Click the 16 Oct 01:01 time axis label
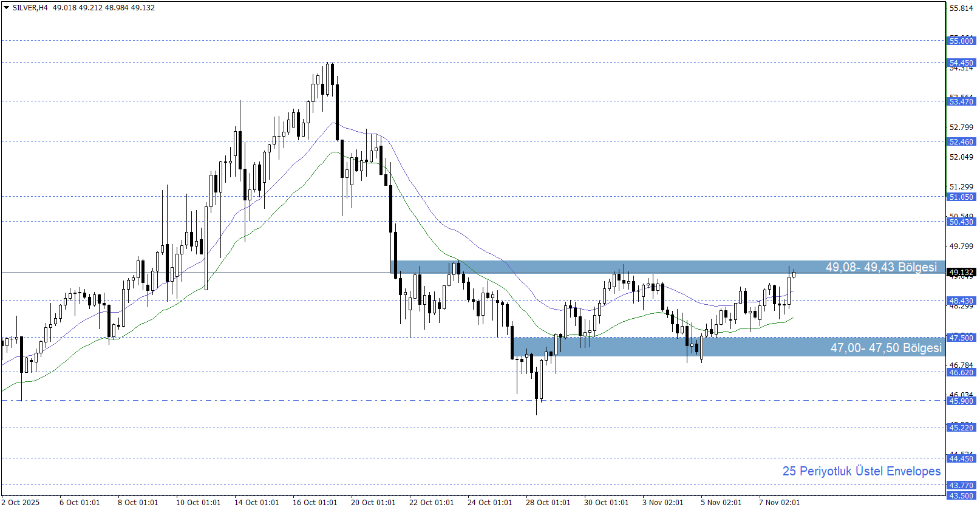 pos(315,502)
